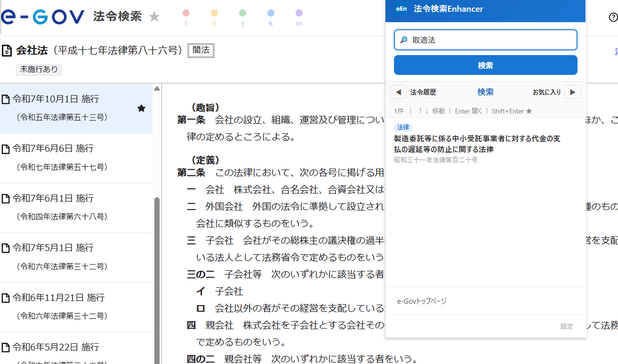Image resolution: width=618 pixels, height=364 pixels.
Task: Open 設定 in the Enhancer popup
Action: 567,326
